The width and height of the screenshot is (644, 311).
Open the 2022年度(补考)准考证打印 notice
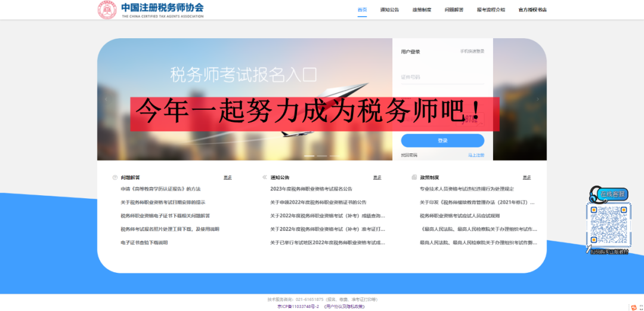pos(328,229)
